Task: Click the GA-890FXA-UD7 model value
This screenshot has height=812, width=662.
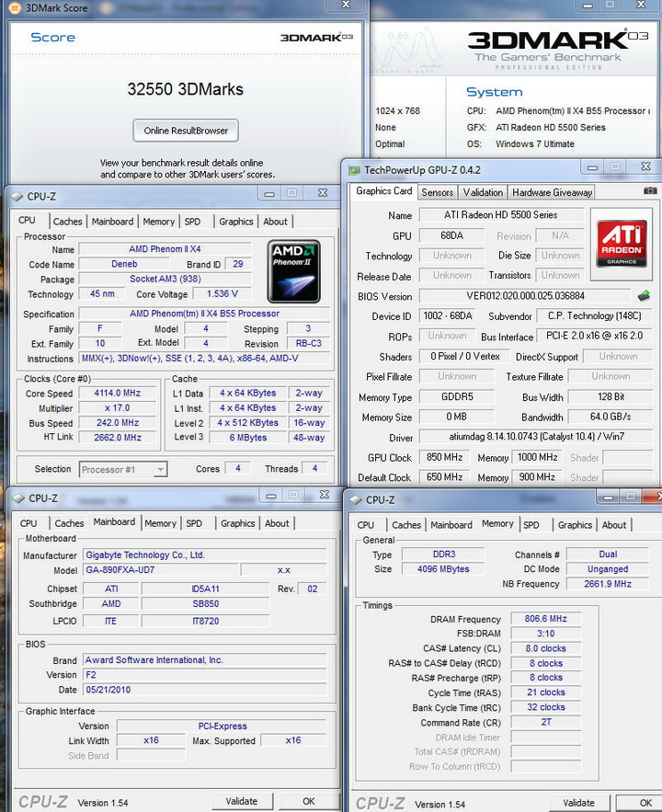Action: point(161,570)
